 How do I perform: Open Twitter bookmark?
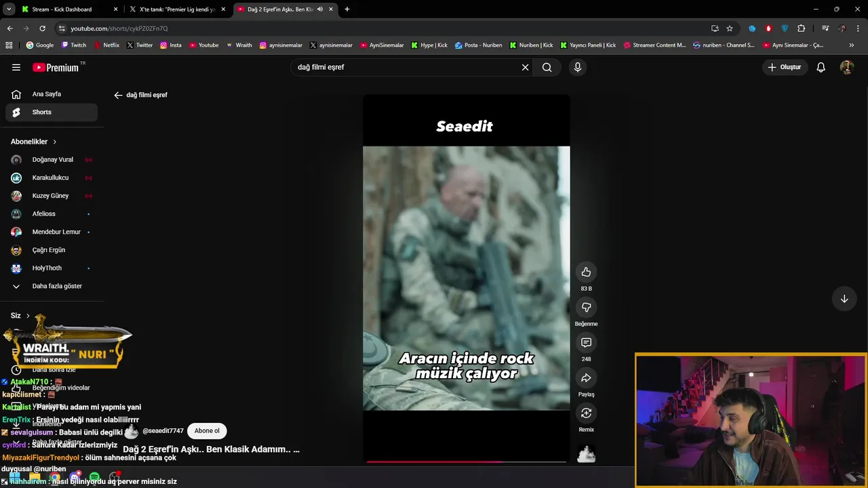point(140,45)
